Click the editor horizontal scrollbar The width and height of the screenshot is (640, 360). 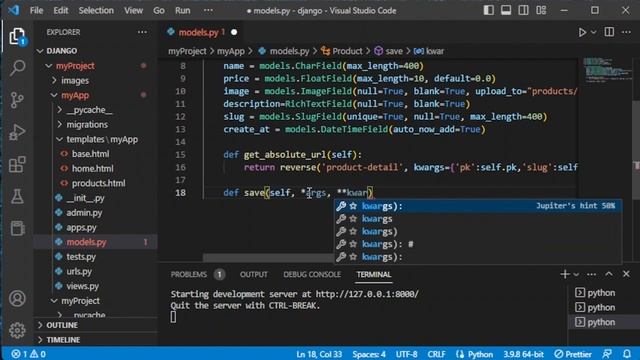[268, 258]
